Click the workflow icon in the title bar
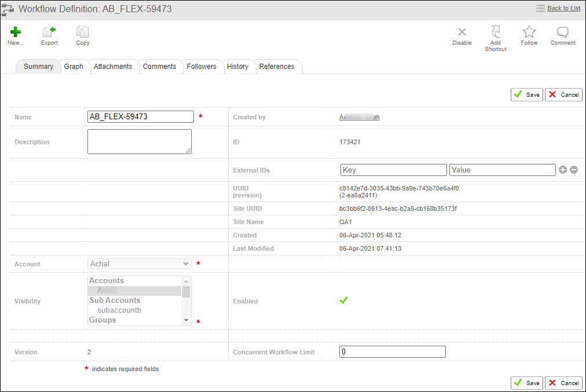The width and height of the screenshot is (586, 392). (8, 8)
